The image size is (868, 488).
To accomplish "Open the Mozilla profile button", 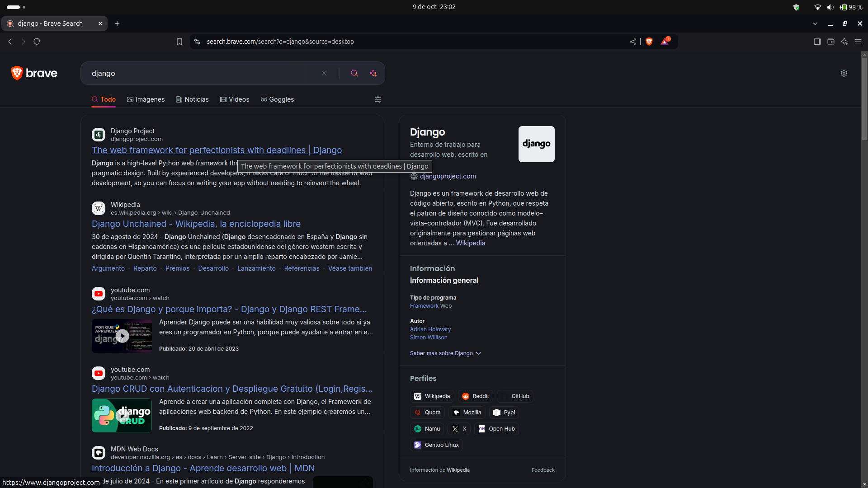I will [x=467, y=413].
